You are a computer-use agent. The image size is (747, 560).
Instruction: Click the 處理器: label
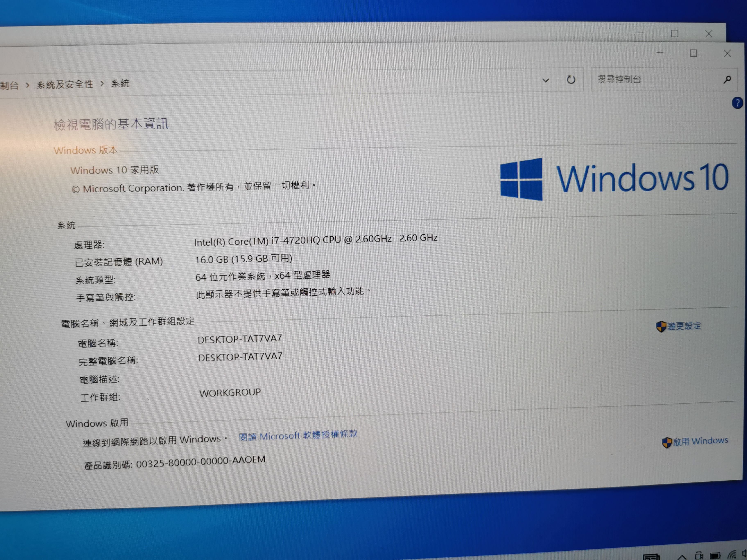pos(89,245)
